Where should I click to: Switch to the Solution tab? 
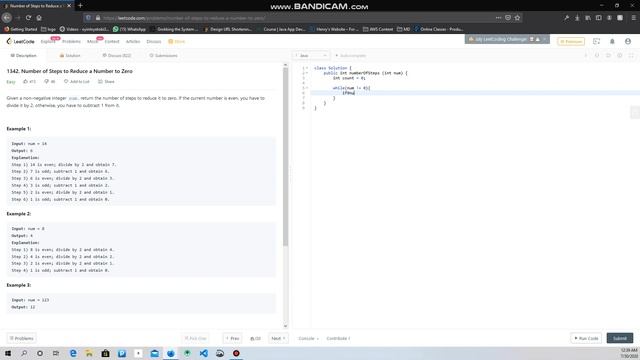pyautogui.click(x=70, y=56)
